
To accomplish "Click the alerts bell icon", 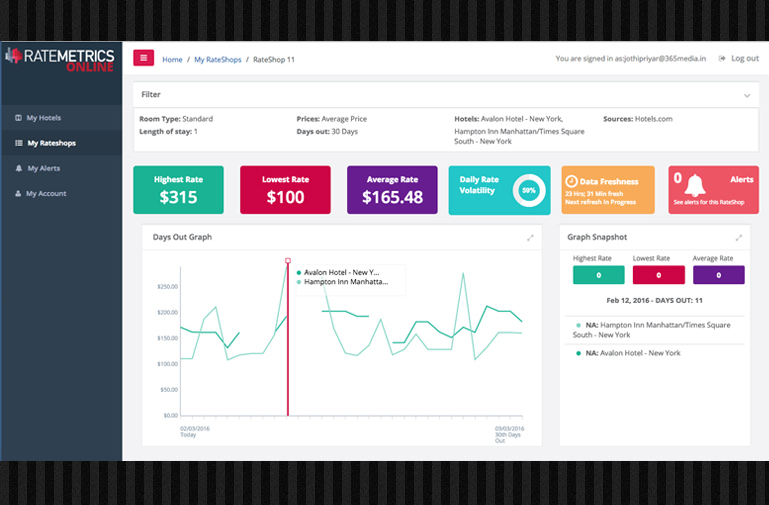I will click(x=694, y=185).
